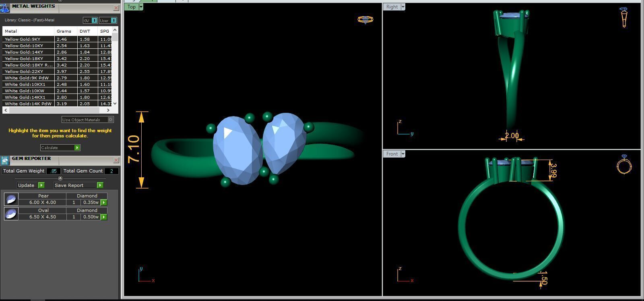Select the Yellow Gold:10KY row
The image size is (644, 301).
coord(57,46)
